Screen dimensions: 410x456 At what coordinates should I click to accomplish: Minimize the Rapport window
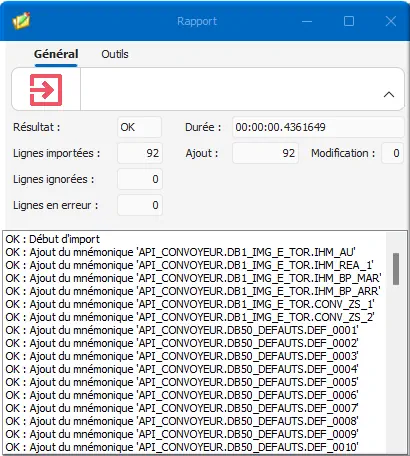click(x=307, y=21)
